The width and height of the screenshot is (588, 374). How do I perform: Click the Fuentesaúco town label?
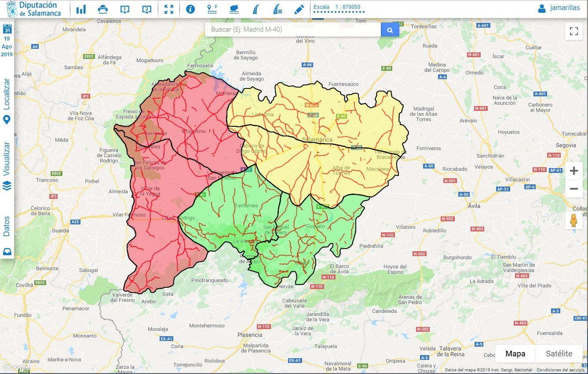click(x=343, y=84)
